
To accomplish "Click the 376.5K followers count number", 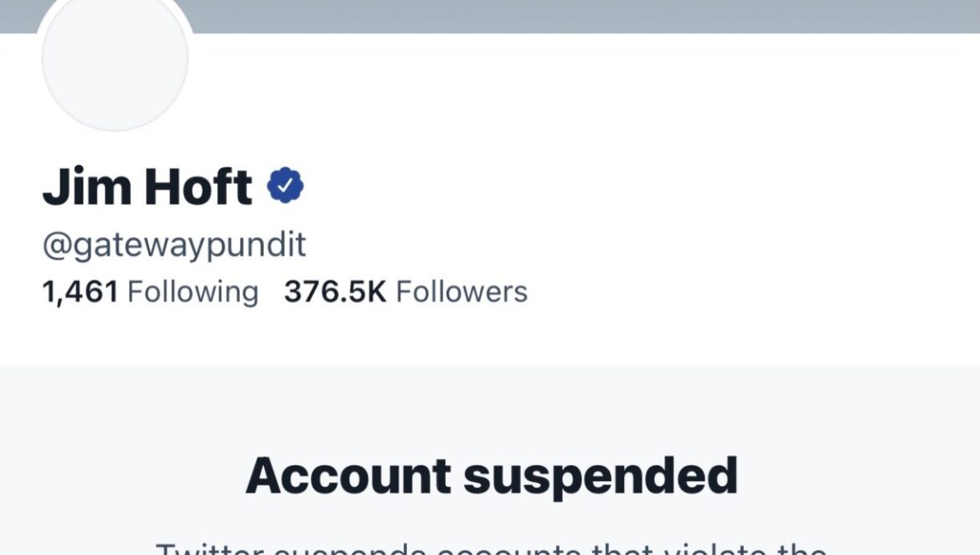I will point(335,291).
